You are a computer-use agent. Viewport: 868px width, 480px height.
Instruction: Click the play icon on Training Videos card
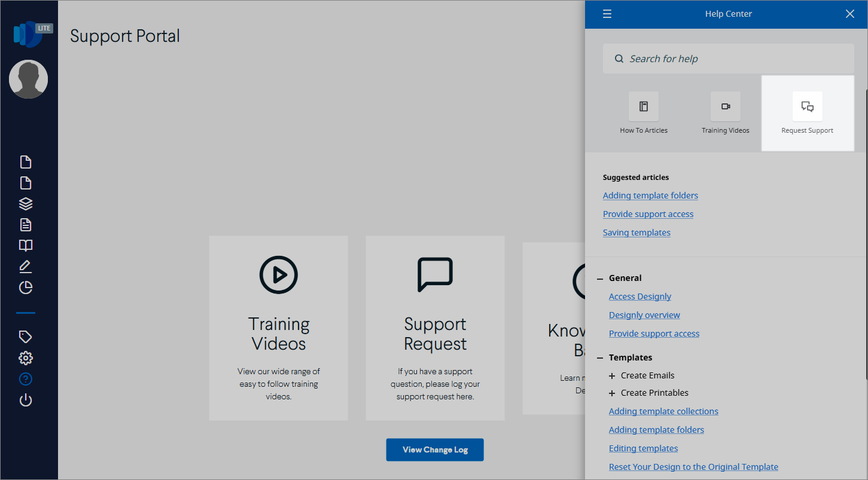(x=279, y=274)
